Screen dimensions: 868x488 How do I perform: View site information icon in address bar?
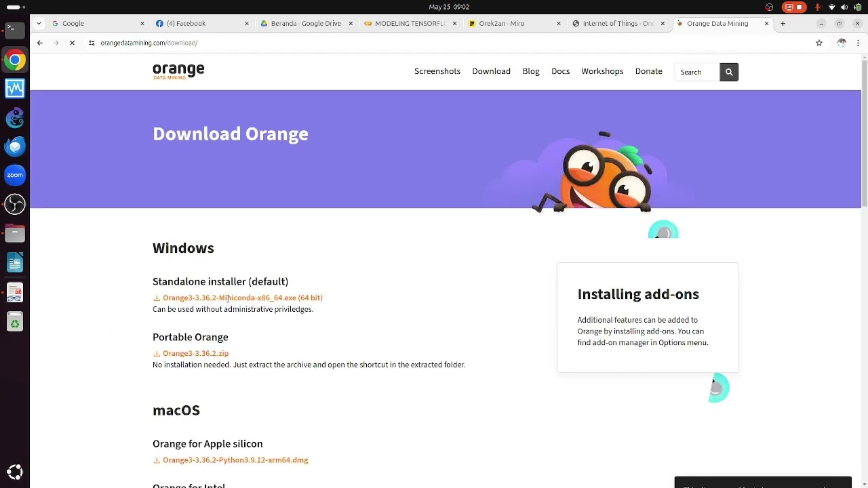point(91,43)
